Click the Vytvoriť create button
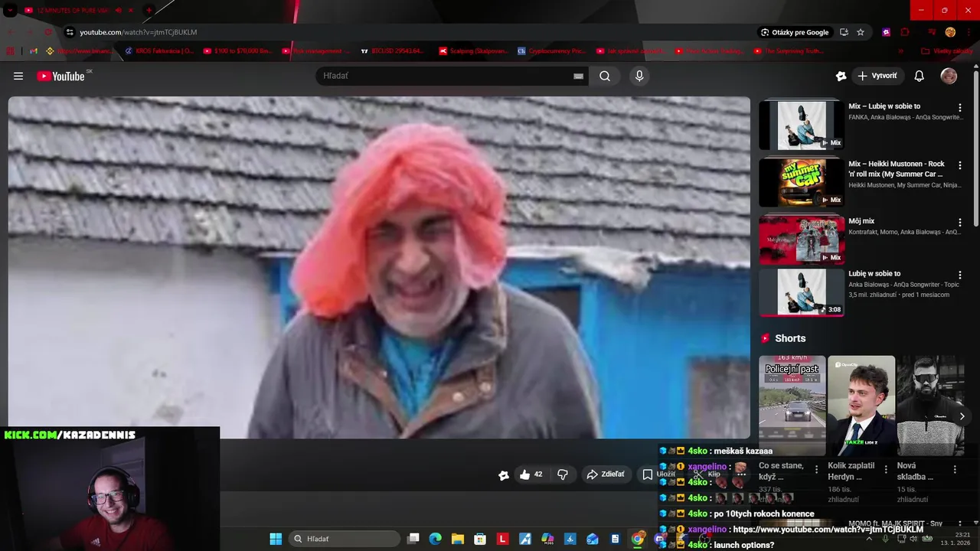The width and height of the screenshot is (980, 551). pyautogui.click(x=878, y=76)
